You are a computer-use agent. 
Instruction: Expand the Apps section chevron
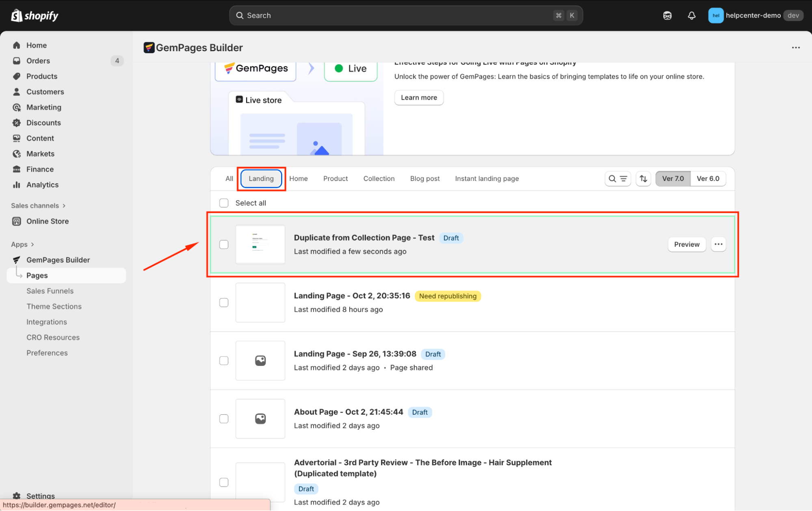32,244
